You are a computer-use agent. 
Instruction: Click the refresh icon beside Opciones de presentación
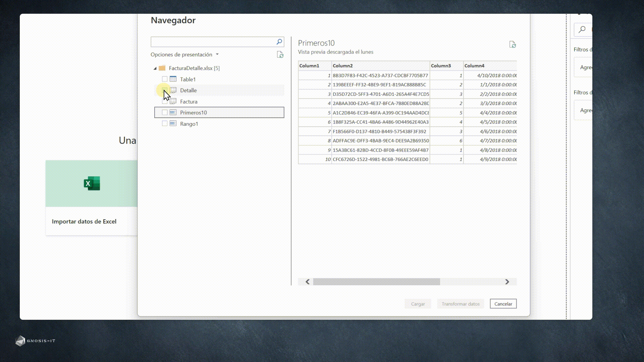pyautogui.click(x=280, y=55)
